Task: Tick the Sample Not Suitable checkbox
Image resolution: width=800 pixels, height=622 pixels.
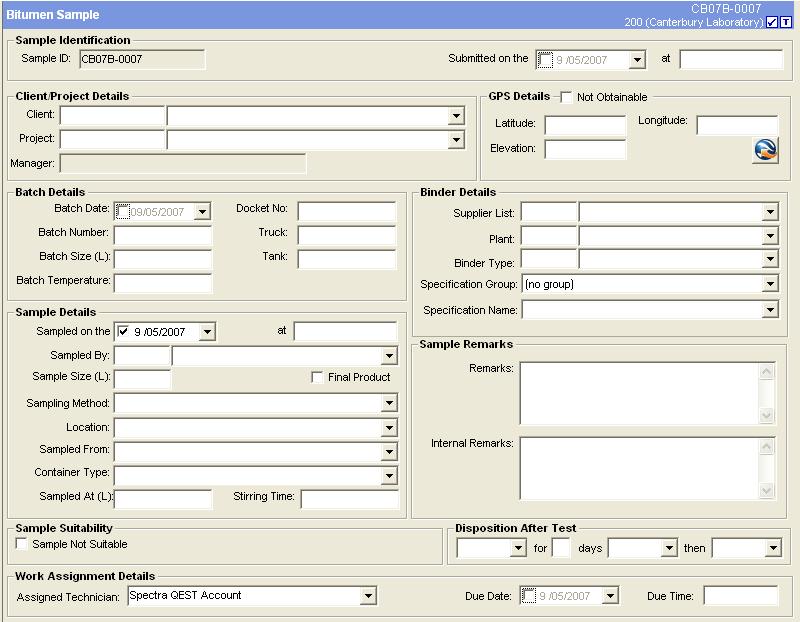Action: click(22, 544)
